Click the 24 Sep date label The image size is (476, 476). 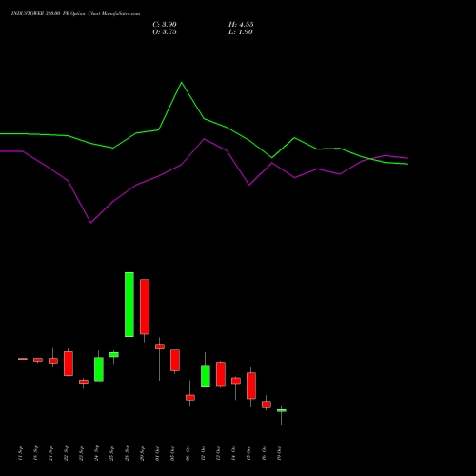click(x=96, y=453)
